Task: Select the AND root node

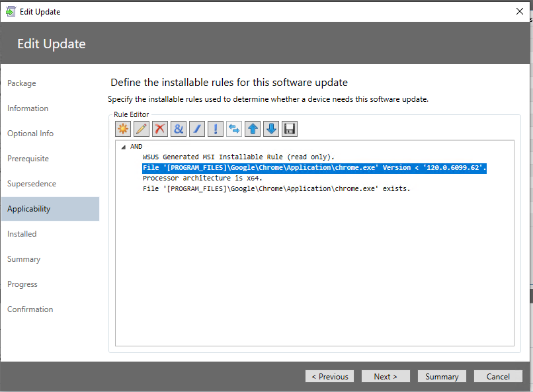Action: pos(136,147)
